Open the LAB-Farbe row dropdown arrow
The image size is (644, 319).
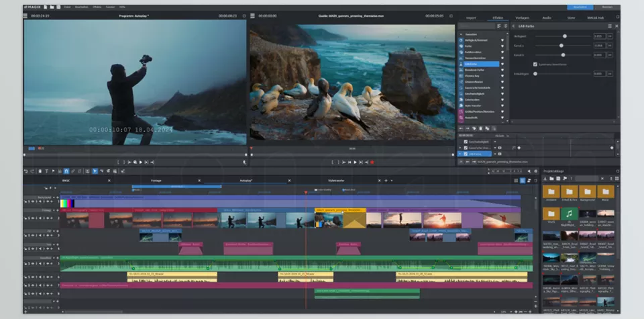[495, 154]
